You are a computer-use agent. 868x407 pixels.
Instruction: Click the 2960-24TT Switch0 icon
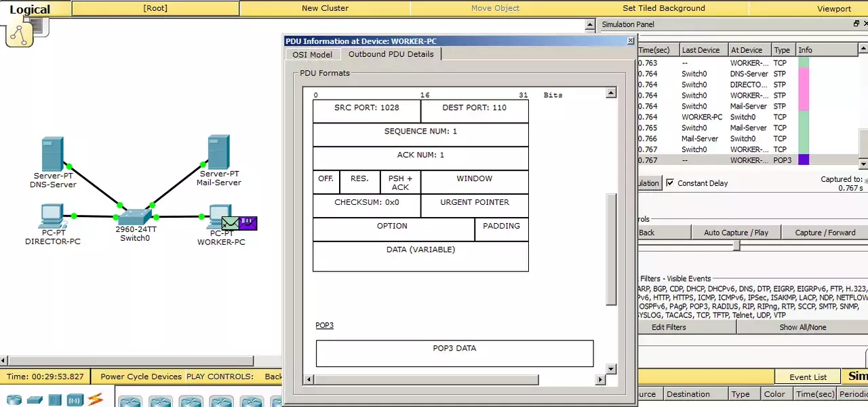coord(135,216)
